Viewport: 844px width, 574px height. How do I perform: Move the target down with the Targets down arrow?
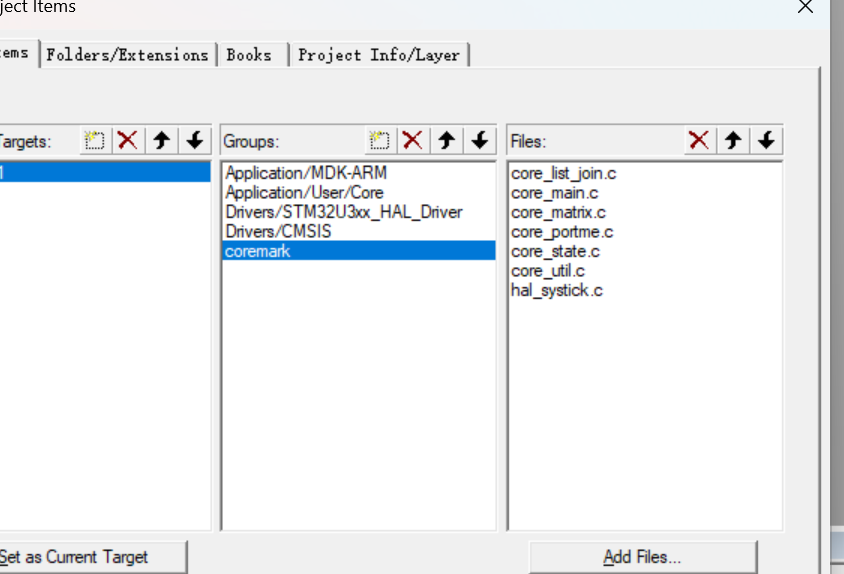[x=195, y=141]
